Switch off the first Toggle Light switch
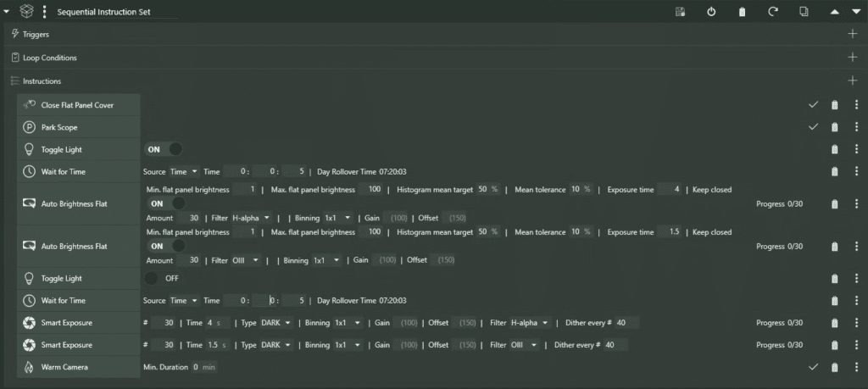The height and width of the screenshot is (389, 868). [x=165, y=149]
